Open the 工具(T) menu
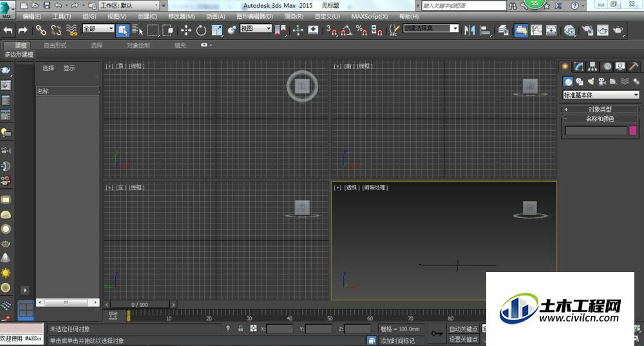Screen dimensions: 644x346 (x=62, y=17)
